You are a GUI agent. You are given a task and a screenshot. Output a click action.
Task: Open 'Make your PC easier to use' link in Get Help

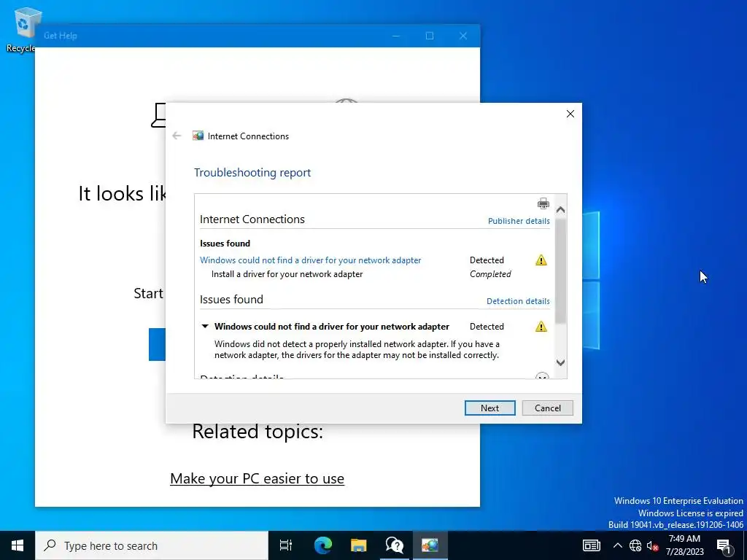[x=258, y=478]
